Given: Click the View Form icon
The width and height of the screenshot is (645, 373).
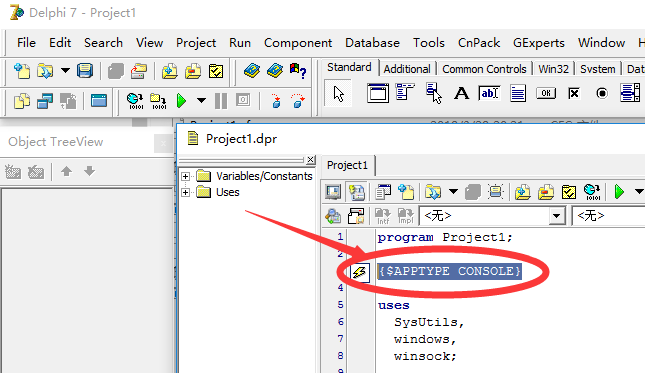Looking at the screenshot, I should click(45, 101).
